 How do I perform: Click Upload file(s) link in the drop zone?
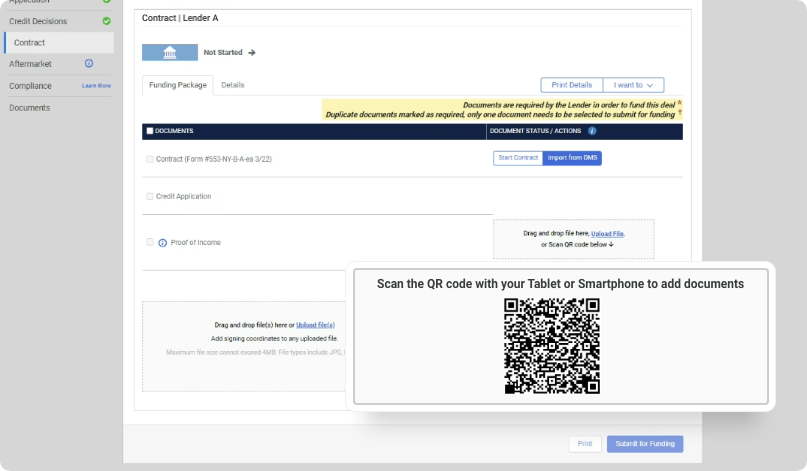(x=315, y=325)
